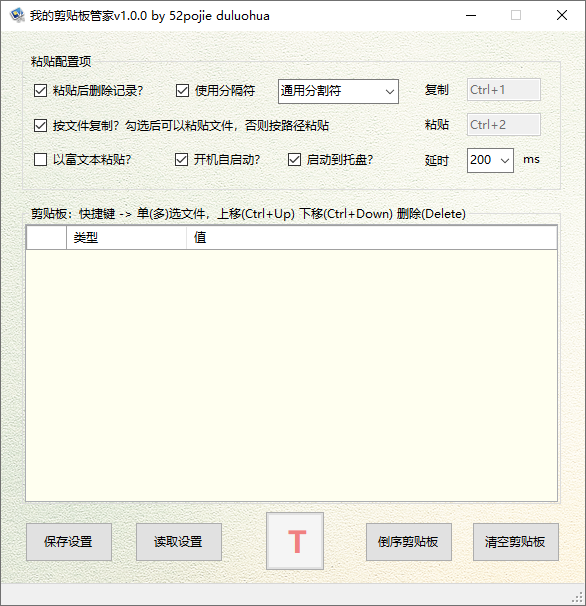Open the 通用分割符 dropdown
The height and width of the screenshot is (606, 586).
click(x=338, y=92)
